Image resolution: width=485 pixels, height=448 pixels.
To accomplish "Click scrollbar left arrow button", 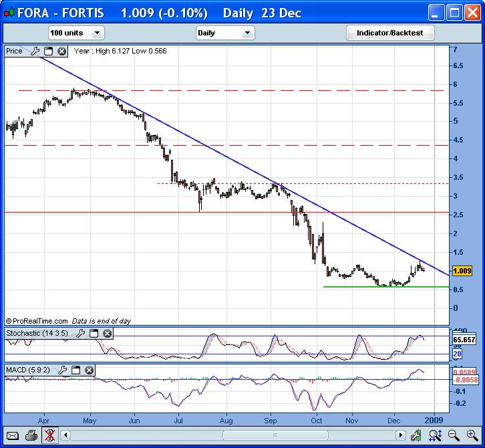I will pos(65,435).
